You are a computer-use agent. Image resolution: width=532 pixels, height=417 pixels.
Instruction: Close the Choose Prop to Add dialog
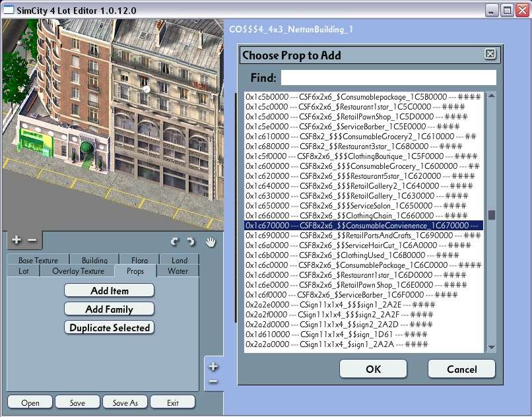coord(490,54)
